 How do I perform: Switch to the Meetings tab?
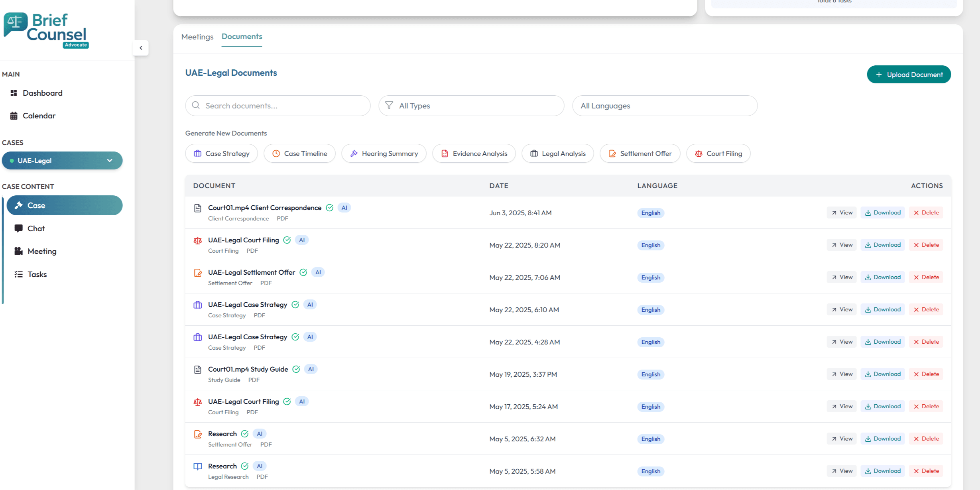(197, 37)
